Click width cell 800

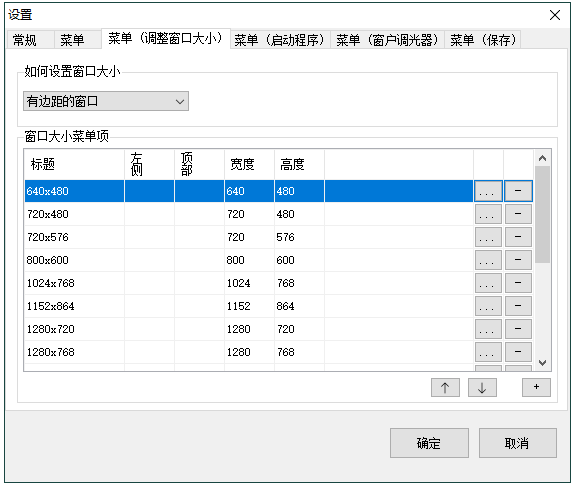249,260
